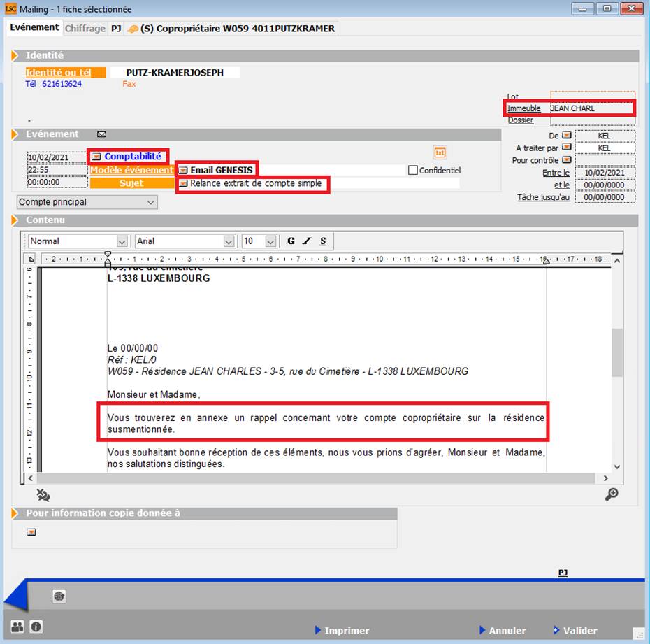Click the Imprimer button
This screenshot has width=650, height=644.
pos(342,630)
